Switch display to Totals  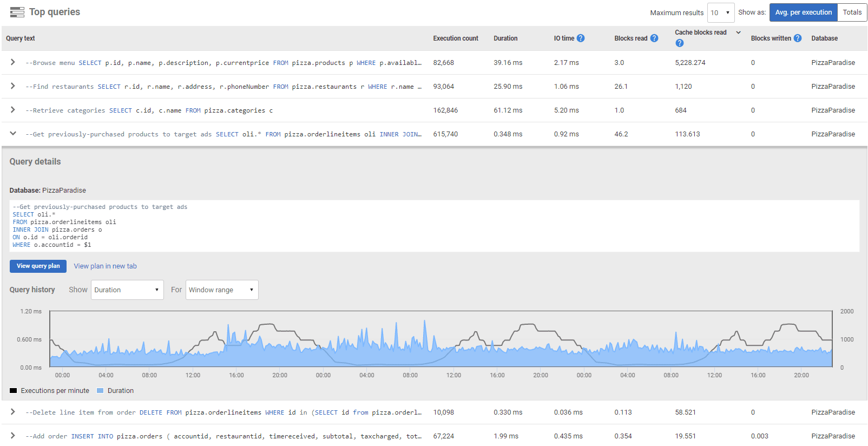(x=852, y=12)
